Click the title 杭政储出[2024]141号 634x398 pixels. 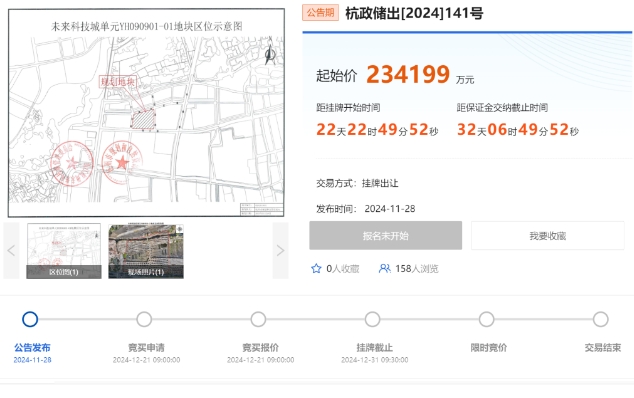(414, 13)
